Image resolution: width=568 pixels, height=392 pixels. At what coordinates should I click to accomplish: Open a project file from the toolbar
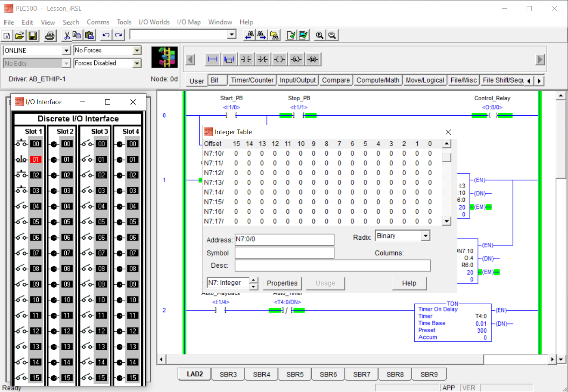tap(19, 35)
